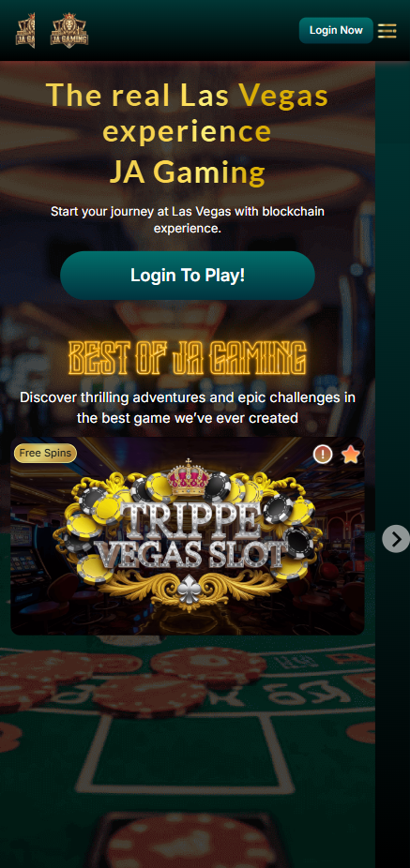Click the gold JA Gaming title text

[x=188, y=172]
